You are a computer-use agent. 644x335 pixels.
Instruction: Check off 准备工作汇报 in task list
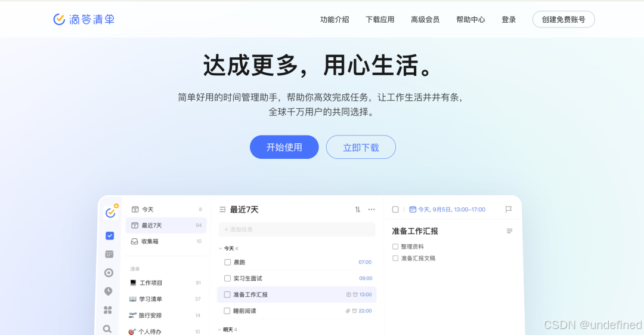pos(227,294)
